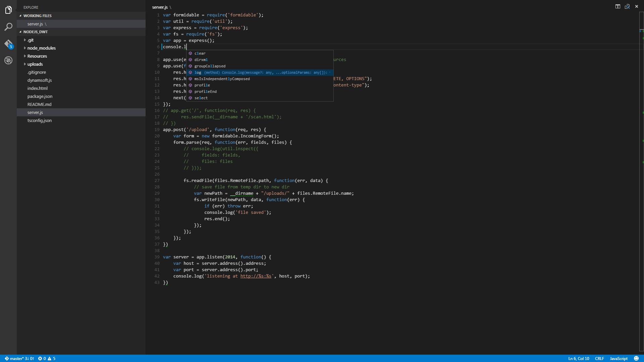Expand the Resources folder

37,56
